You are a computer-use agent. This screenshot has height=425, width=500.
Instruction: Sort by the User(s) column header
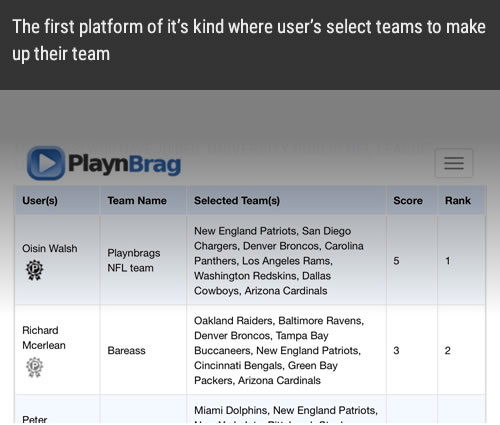40,201
